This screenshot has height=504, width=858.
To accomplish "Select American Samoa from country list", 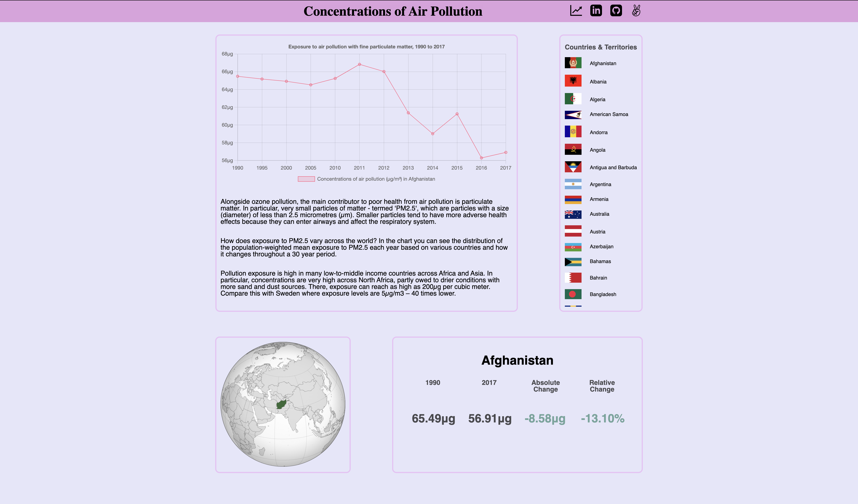I will click(609, 114).
